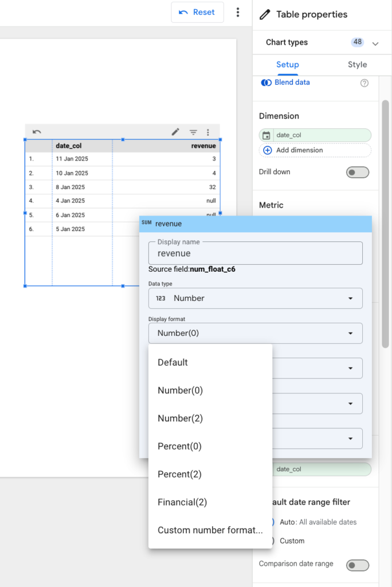Click the pencil edit icon above table
The height and width of the screenshot is (587, 392).
176,132
